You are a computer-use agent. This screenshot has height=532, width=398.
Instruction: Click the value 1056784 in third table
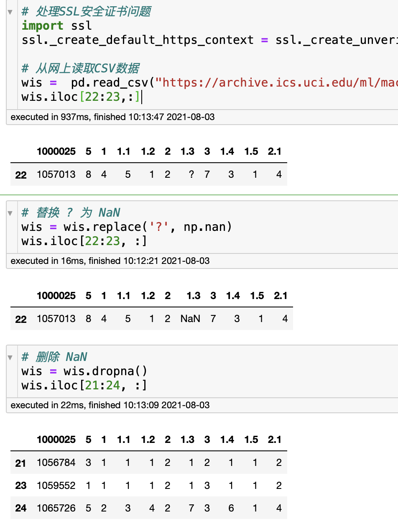pyautogui.click(x=56, y=463)
